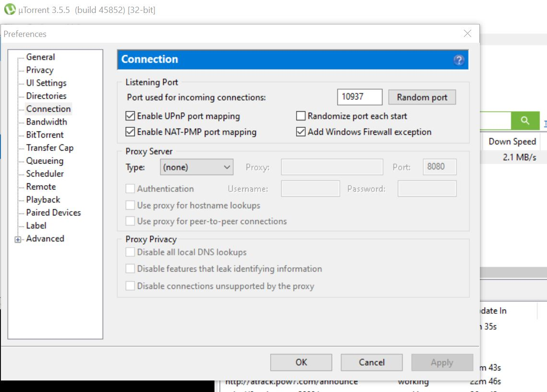
Task: Click the search box in µTorrent main window
Action: coord(495,120)
